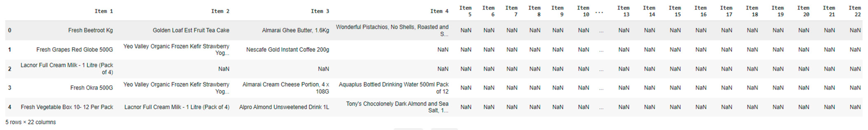Select the Tony's Chocolonely Dark Almond cell

397,107
